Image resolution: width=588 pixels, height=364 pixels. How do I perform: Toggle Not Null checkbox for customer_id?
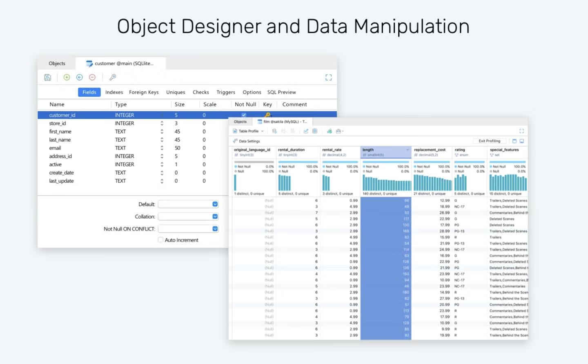244,115
